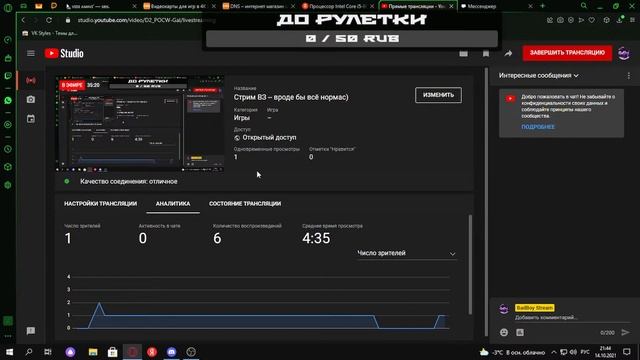This screenshot has height=360, width=640.
Task: Click the browser back arrow
Action: click(x=23, y=20)
